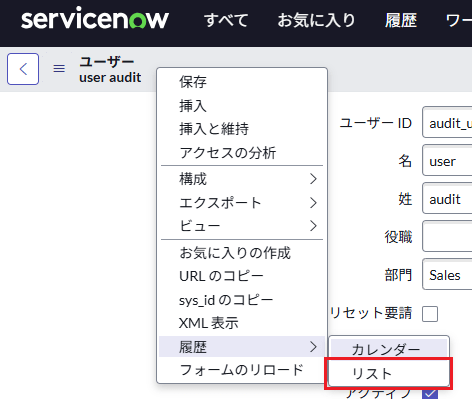Open the hamburger context menu icon
Image resolution: width=472 pixels, height=399 pixels.
[59, 69]
